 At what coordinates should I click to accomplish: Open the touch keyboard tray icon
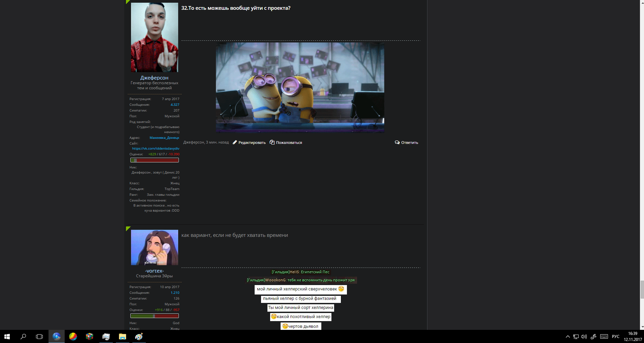[604, 337]
